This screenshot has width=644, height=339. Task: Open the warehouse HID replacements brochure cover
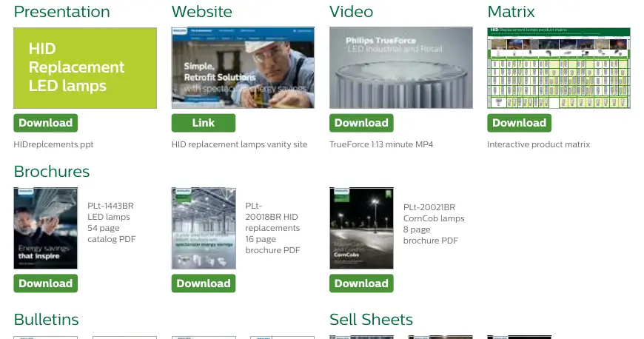[x=204, y=229]
